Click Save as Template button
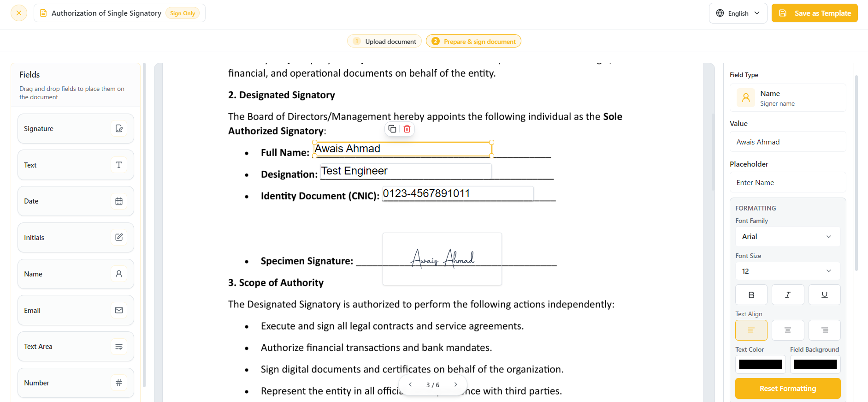Image resolution: width=868 pixels, height=402 pixels. pos(815,13)
